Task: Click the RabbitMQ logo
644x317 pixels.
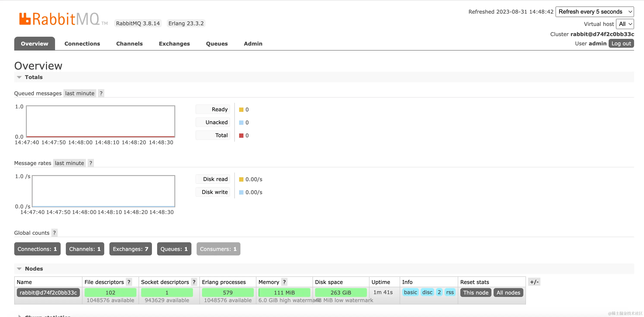Action: coord(60,19)
